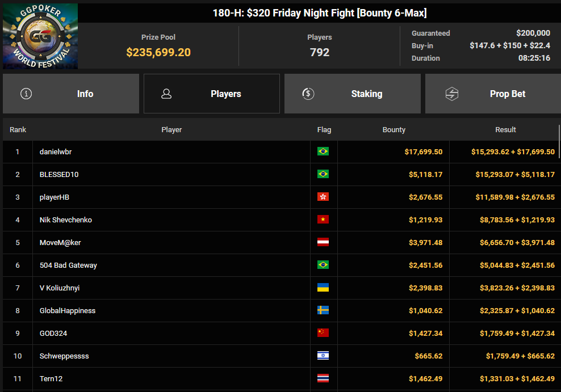The width and height of the screenshot is (561, 392).
Task: Sort by Result column header
Action: click(505, 130)
